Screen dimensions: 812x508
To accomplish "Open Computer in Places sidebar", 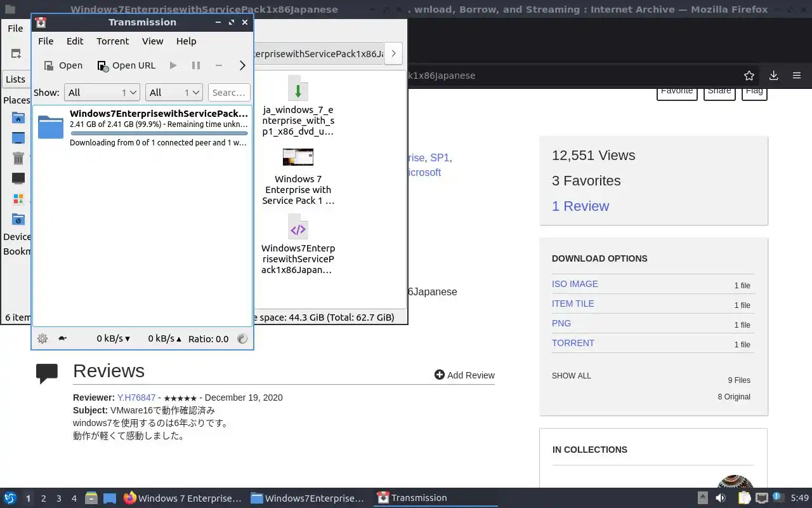I will click(x=18, y=178).
